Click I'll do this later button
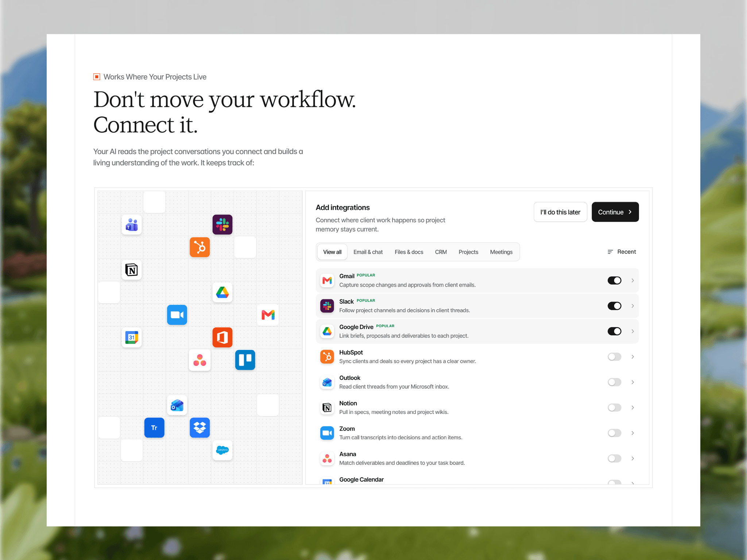Image resolution: width=747 pixels, height=560 pixels. (x=560, y=212)
